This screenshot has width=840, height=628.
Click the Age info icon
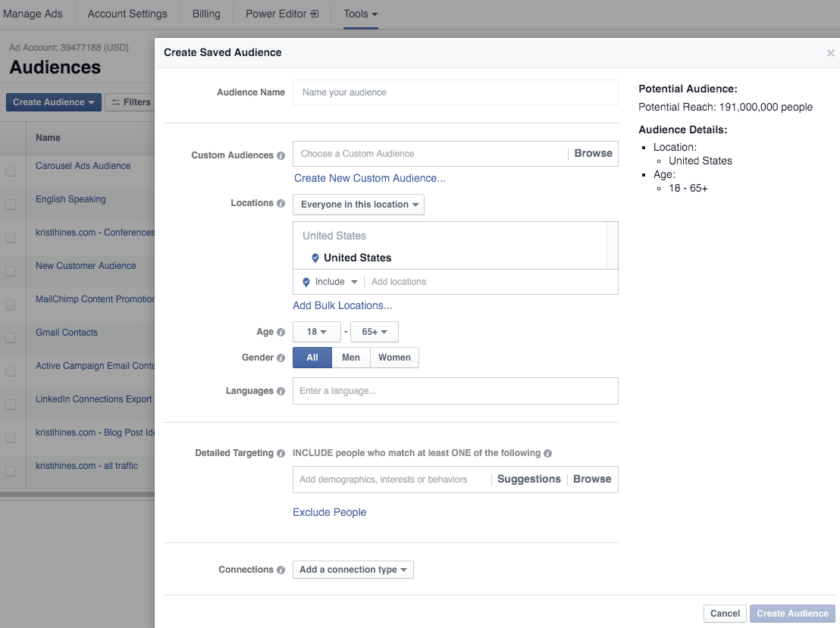tap(281, 332)
